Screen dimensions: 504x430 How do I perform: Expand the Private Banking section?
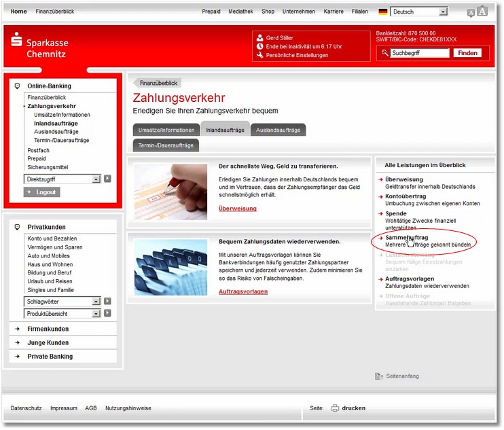(x=50, y=356)
